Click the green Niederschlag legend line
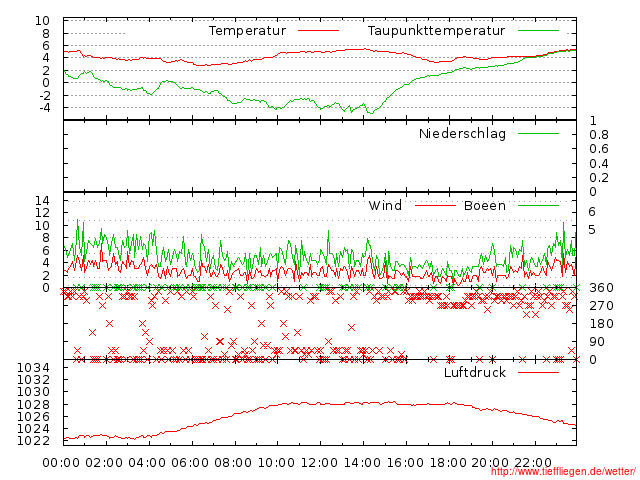 538,133
